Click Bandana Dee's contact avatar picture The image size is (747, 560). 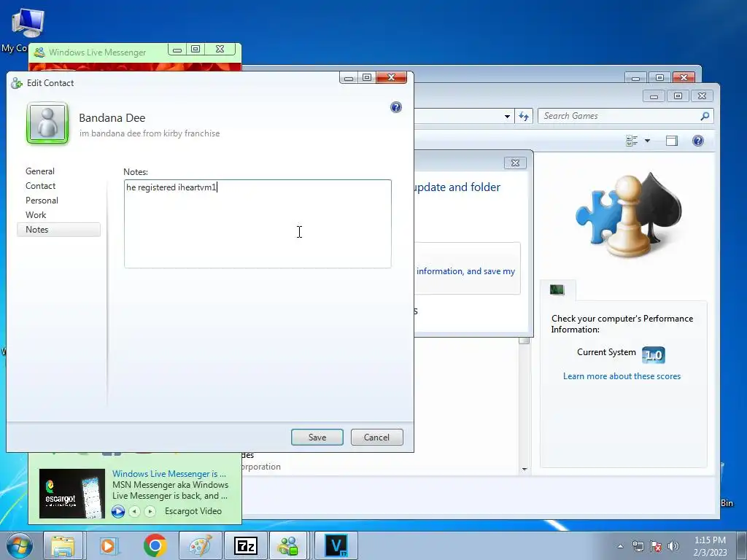47,123
